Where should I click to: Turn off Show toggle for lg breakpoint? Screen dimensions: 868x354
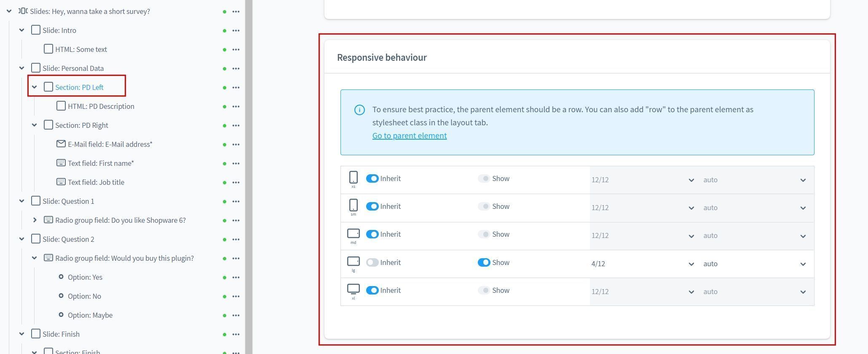[484, 262]
